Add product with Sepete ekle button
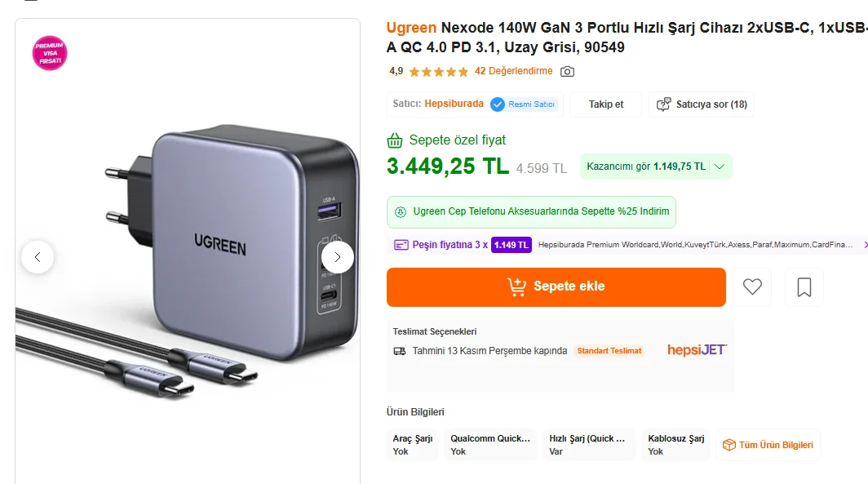The height and width of the screenshot is (484, 868). [556, 286]
